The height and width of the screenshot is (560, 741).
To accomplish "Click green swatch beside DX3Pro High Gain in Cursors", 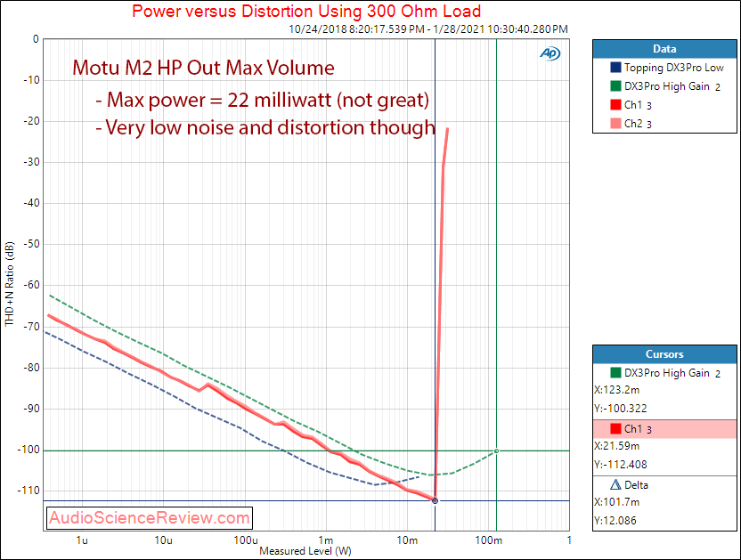I will point(615,372).
